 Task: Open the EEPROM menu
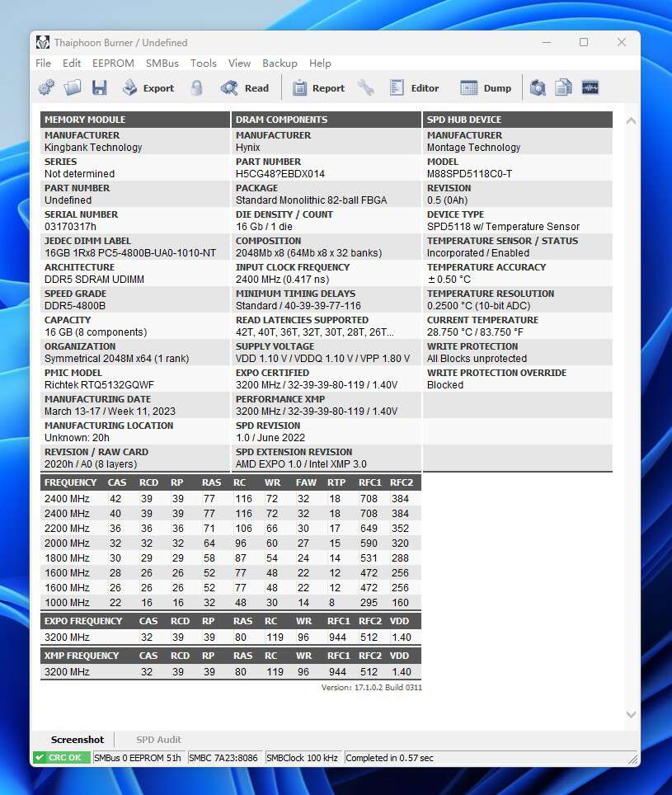(113, 64)
